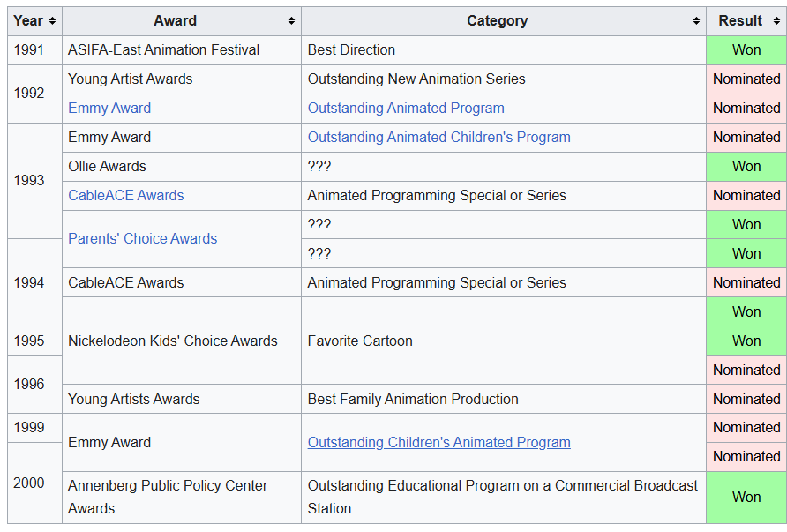Select the 1992 year cell
This screenshot has width=787, height=532.
coord(34,94)
